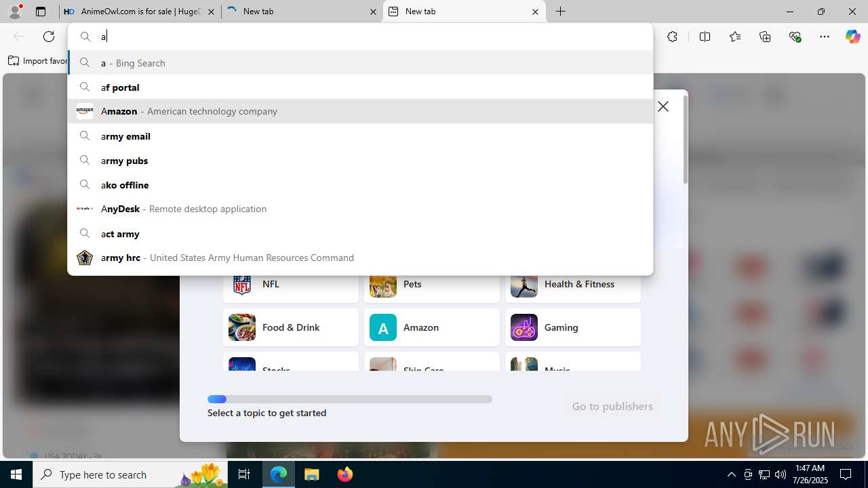Launch the Copilot sidebar icon
Screen dimensions: 868x488
point(852,37)
